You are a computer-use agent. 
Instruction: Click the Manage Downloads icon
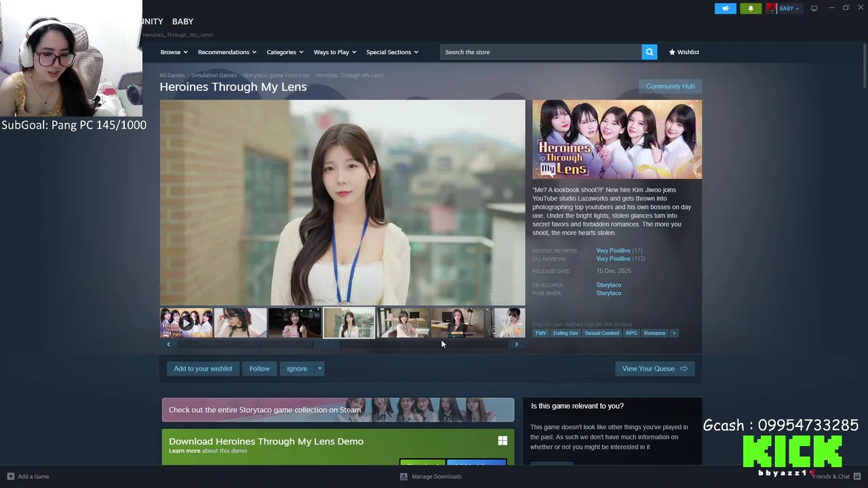tap(403, 476)
